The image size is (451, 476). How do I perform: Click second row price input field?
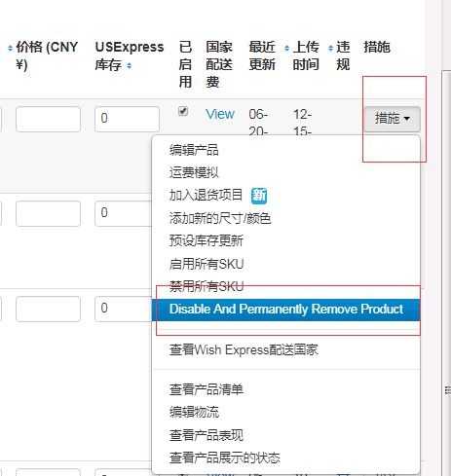coord(48,213)
